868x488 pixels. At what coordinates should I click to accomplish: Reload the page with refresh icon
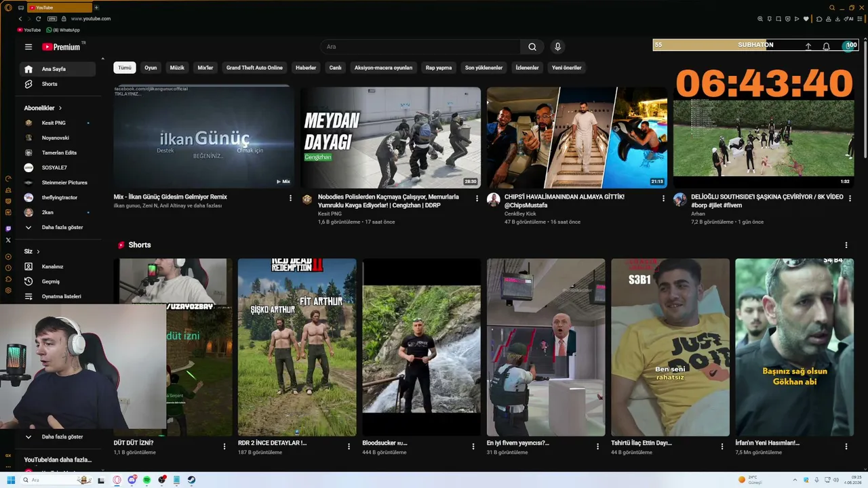(x=38, y=19)
